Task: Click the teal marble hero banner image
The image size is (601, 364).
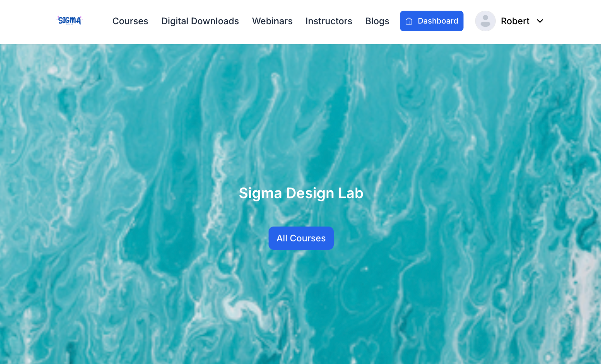Action: coord(129,129)
